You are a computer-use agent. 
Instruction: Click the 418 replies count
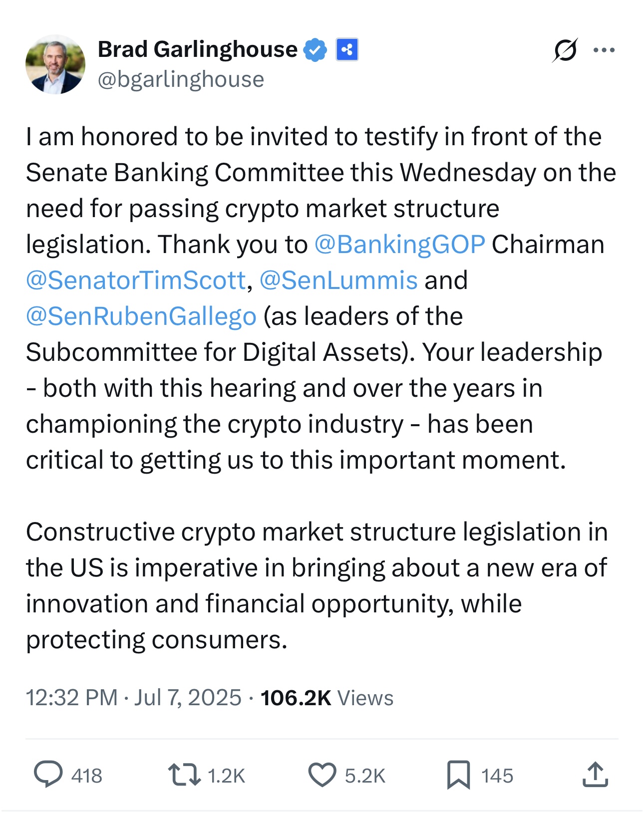click(87, 776)
